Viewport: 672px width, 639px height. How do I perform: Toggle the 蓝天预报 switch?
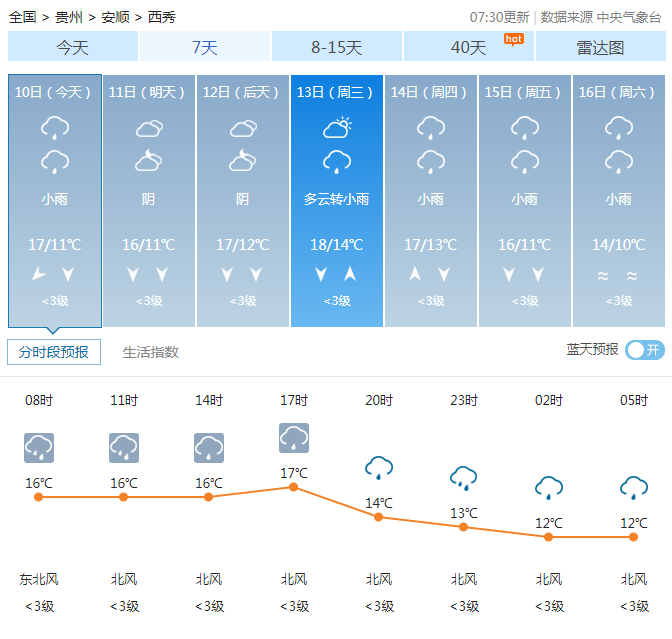pyautogui.click(x=644, y=350)
